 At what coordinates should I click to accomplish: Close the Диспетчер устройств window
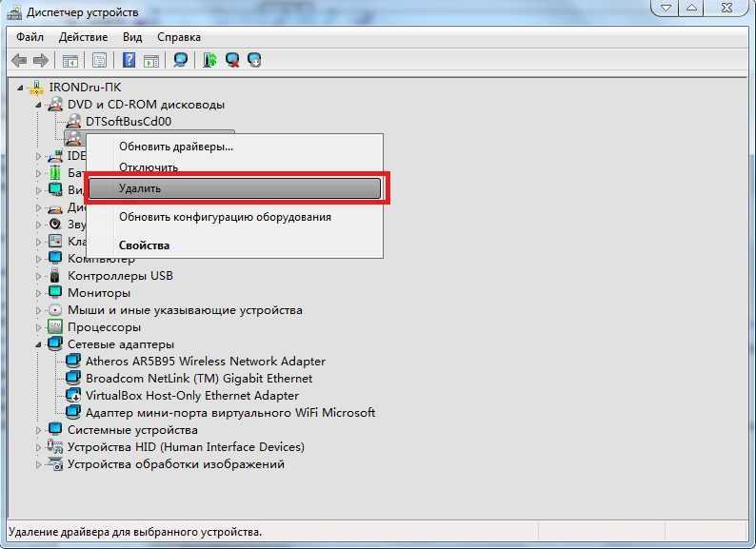(x=727, y=9)
